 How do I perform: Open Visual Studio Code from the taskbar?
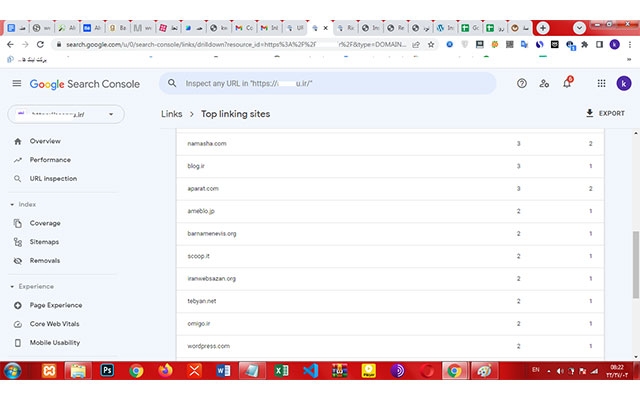[311, 371]
